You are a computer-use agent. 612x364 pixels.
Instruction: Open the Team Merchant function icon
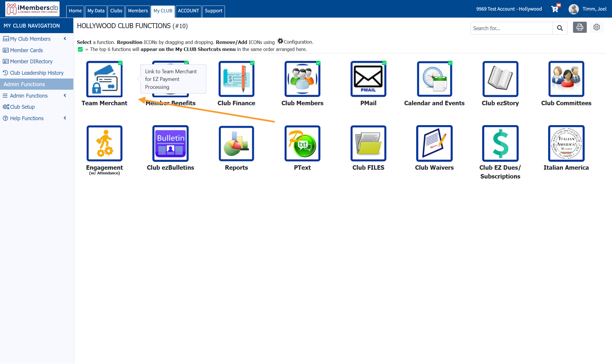pos(104,79)
